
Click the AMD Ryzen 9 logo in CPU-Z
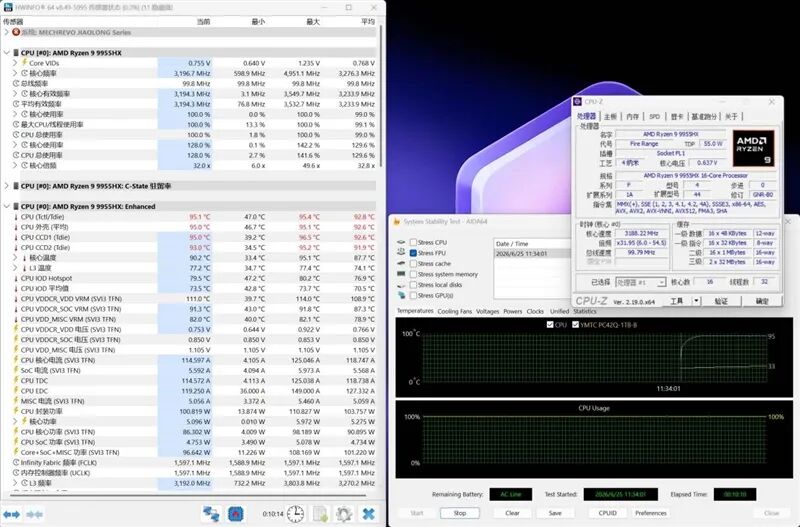(754, 148)
